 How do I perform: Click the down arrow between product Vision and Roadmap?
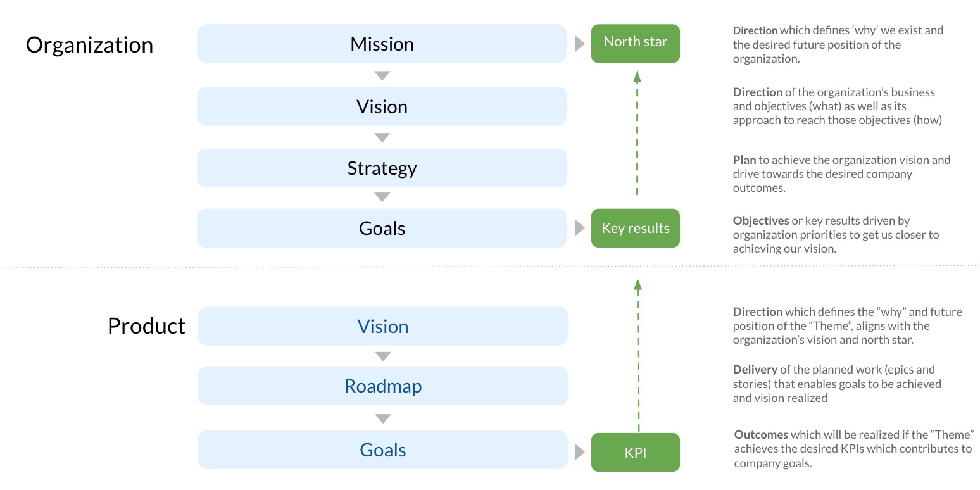coord(382,356)
